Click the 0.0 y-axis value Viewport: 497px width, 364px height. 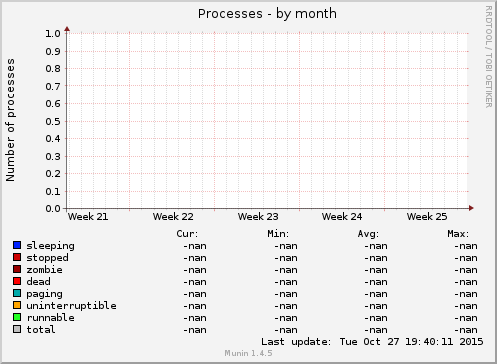(x=53, y=209)
